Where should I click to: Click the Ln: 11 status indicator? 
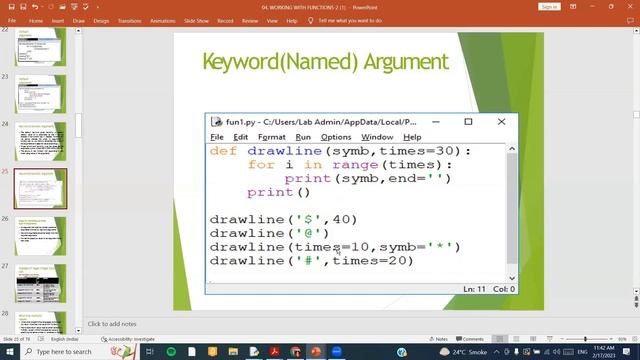tap(474, 289)
